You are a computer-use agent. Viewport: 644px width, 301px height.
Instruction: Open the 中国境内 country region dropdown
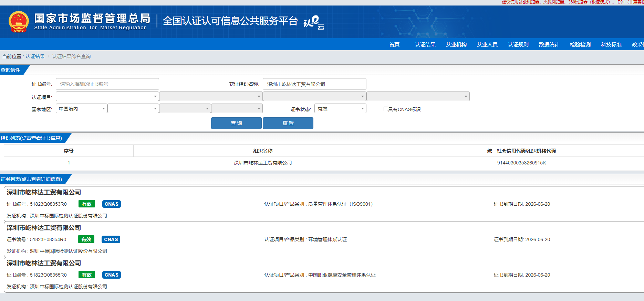[x=82, y=109]
